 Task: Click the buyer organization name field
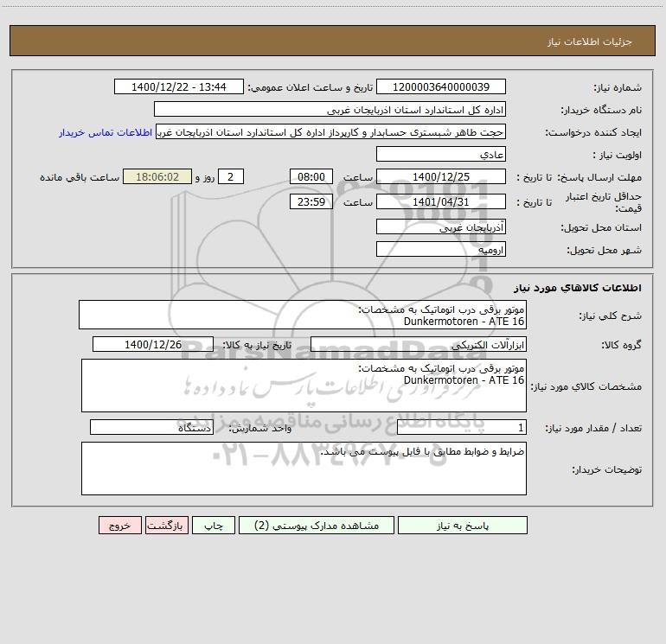(330, 109)
